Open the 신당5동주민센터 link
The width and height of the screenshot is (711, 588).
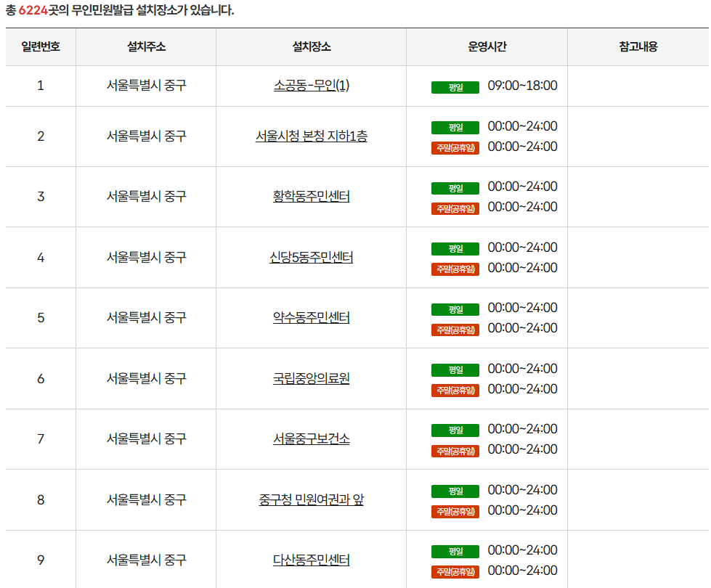pyautogui.click(x=311, y=258)
